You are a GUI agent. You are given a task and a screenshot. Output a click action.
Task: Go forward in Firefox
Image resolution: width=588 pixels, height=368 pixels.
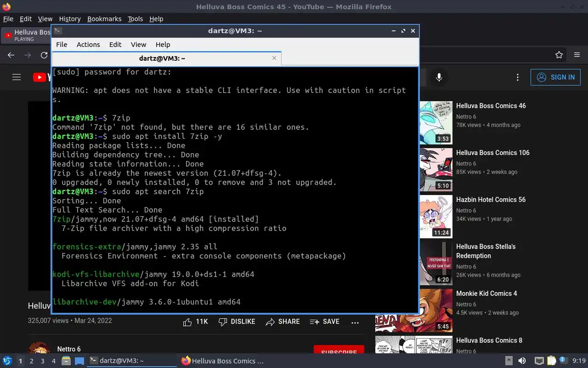[28, 55]
